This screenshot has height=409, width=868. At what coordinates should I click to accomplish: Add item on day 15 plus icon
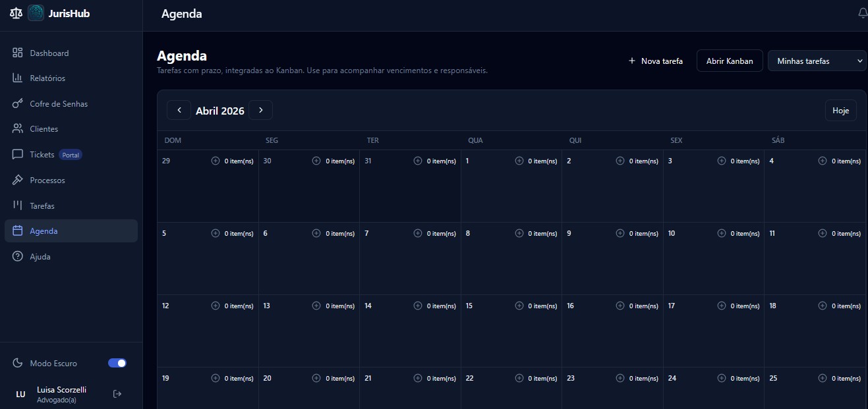519,306
